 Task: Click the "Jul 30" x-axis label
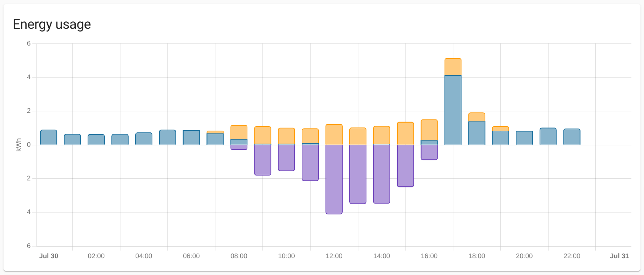click(x=49, y=256)
